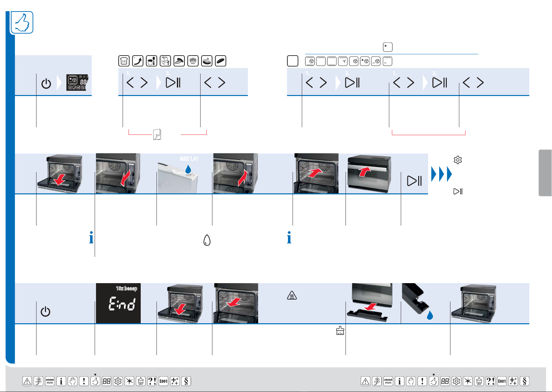The width and height of the screenshot is (552, 392).
Task: Click the End display thumbnail
Action: [x=118, y=303]
